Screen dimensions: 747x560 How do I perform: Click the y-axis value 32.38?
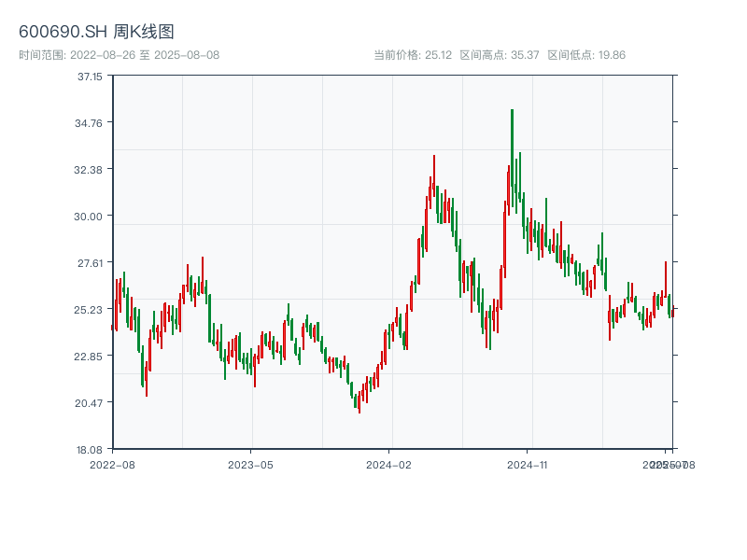[x=88, y=170]
